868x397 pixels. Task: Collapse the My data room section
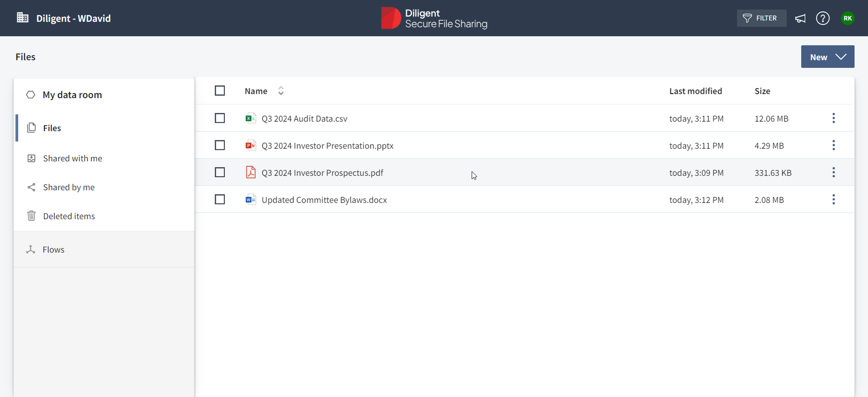click(x=31, y=95)
